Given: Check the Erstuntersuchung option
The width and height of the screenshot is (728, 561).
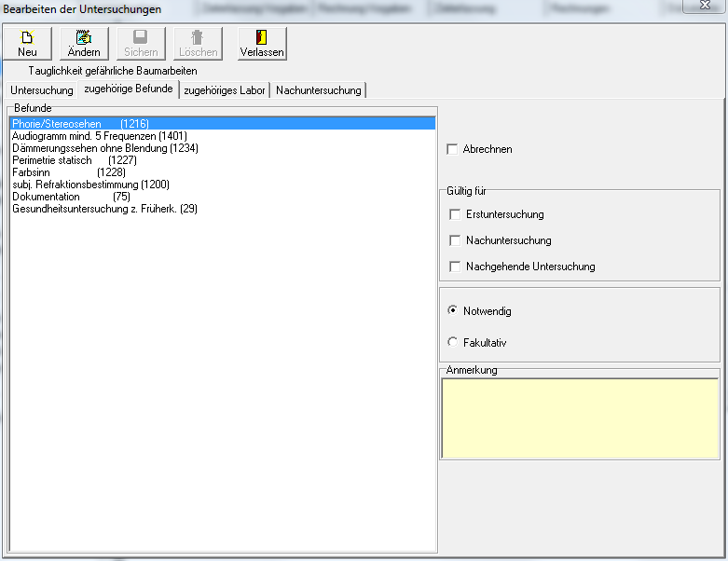Looking at the screenshot, I should 455,214.
